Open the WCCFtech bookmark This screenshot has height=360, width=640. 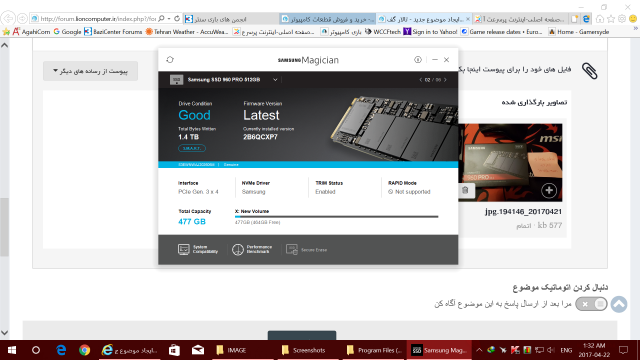point(382,32)
